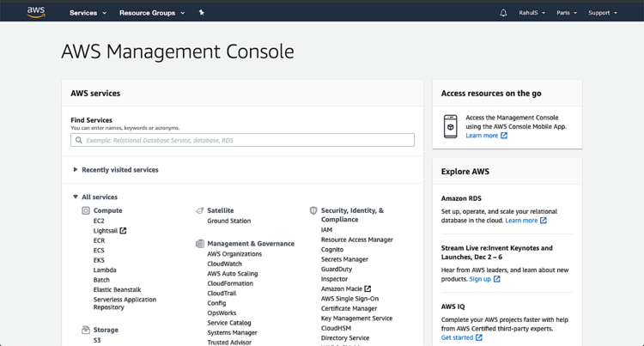Open the pin shortcuts star icon
The height and width of the screenshot is (346, 644).
[201, 13]
